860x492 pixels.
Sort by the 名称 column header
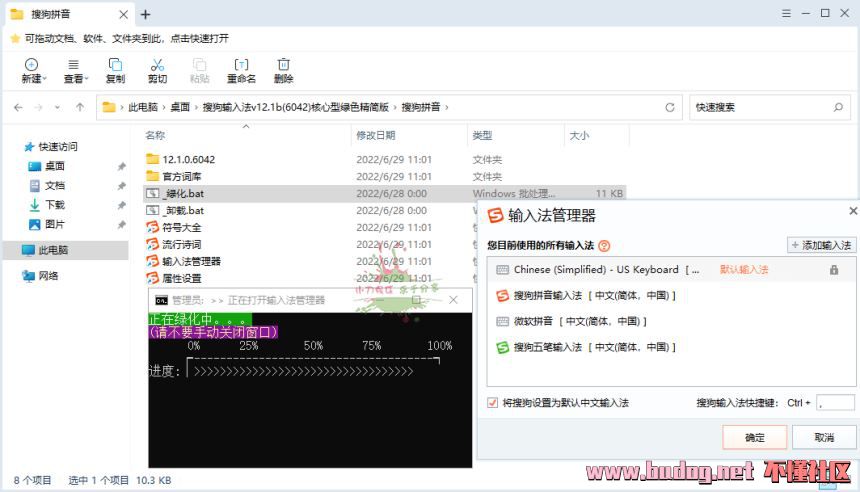155,135
